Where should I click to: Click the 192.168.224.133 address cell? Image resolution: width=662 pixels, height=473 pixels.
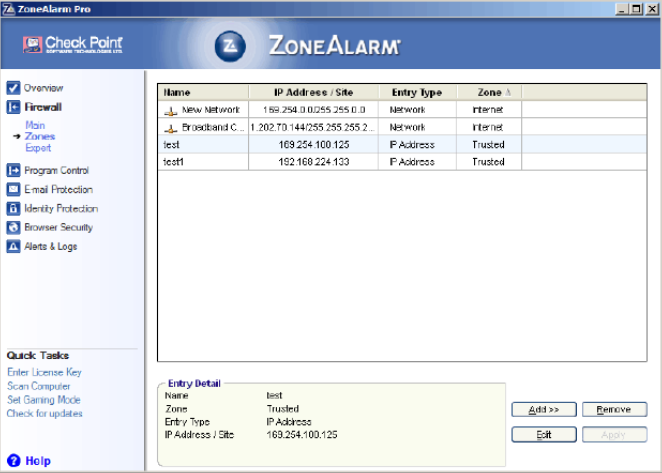coord(314,162)
